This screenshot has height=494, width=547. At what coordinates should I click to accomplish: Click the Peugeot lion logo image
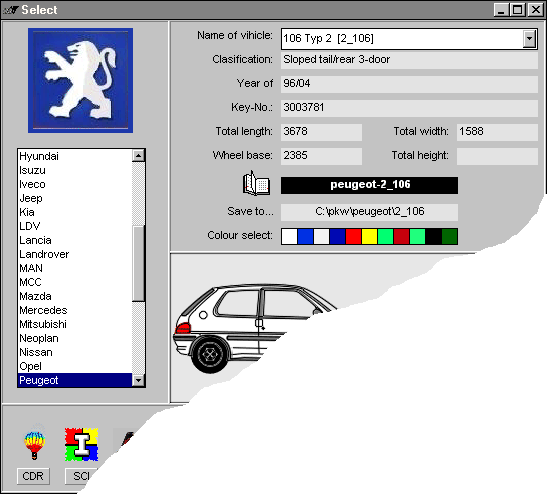[x=80, y=80]
